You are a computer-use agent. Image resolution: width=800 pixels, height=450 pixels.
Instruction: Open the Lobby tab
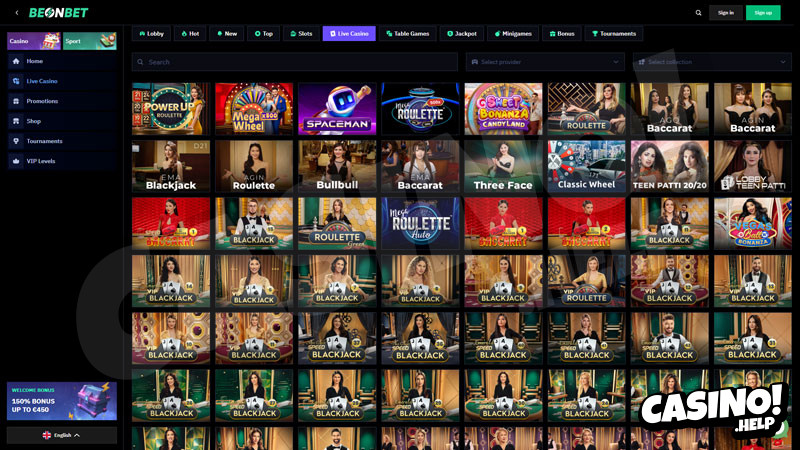(152, 34)
